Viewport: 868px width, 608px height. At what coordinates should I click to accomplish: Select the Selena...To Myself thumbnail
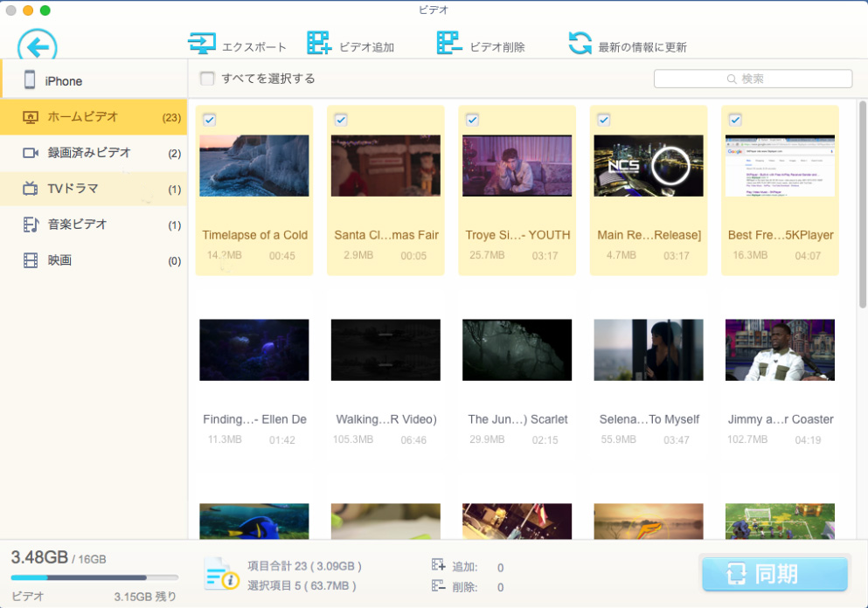tap(649, 349)
